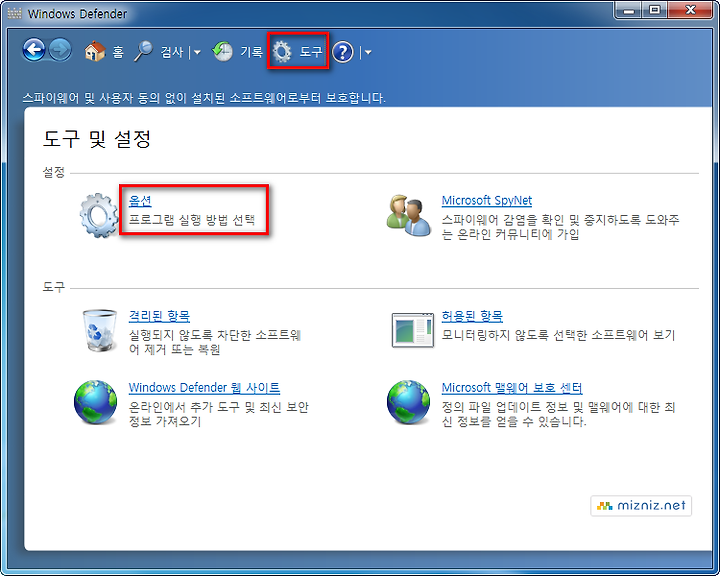Click the recycle bin quarantine icon
The image size is (720, 576).
pos(100,331)
